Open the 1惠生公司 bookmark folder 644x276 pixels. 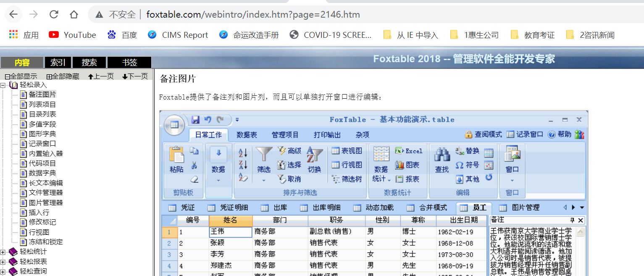(x=474, y=35)
